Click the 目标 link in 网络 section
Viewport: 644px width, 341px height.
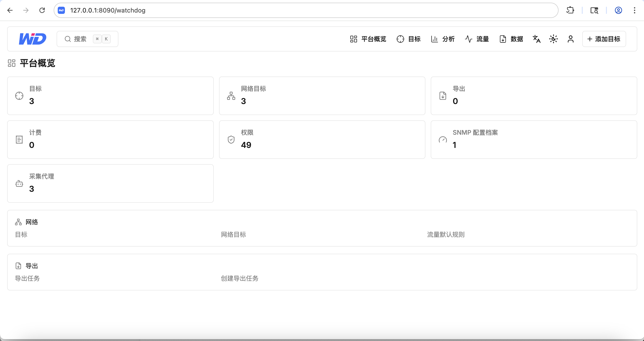(x=21, y=234)
